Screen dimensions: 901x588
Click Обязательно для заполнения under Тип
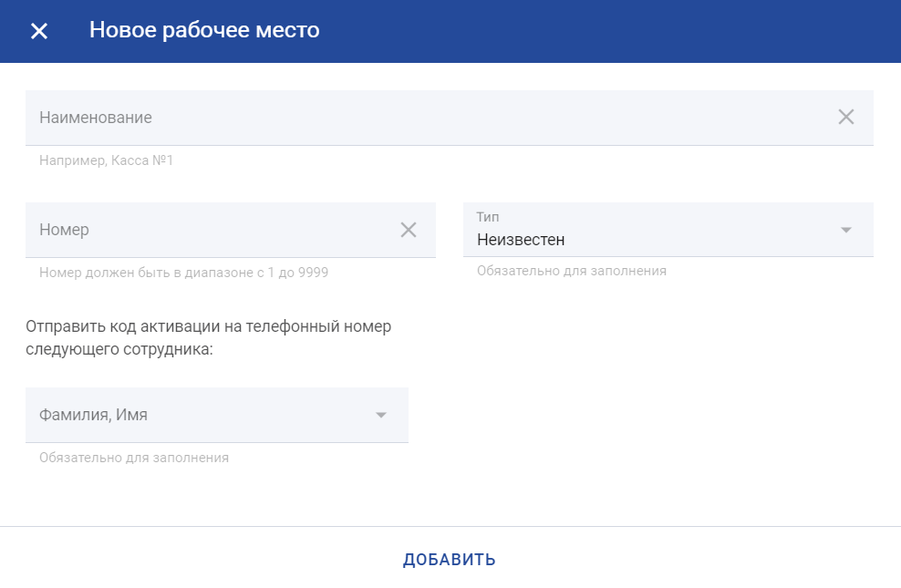[x=572, y=271]
